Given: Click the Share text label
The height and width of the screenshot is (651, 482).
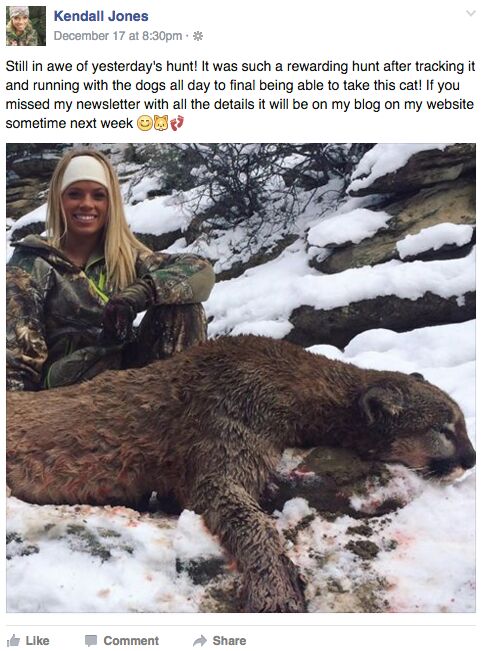Looking at the screenshot, I should (x=229, y=641).
